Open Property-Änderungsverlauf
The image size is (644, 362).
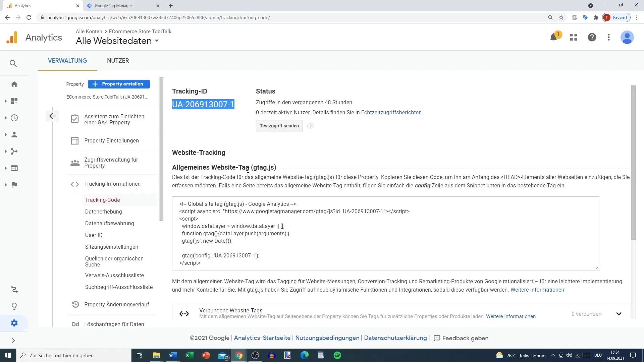coord(116,304)
